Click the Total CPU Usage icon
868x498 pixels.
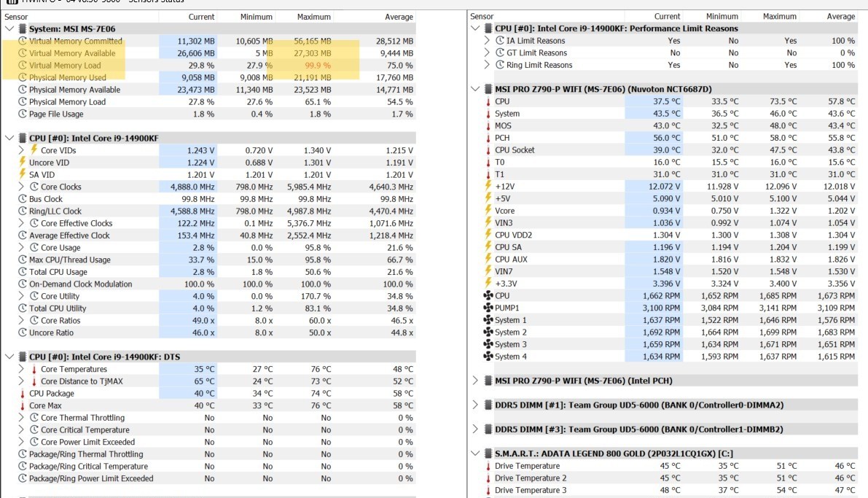pyautogui.click(x=23, y=272)
